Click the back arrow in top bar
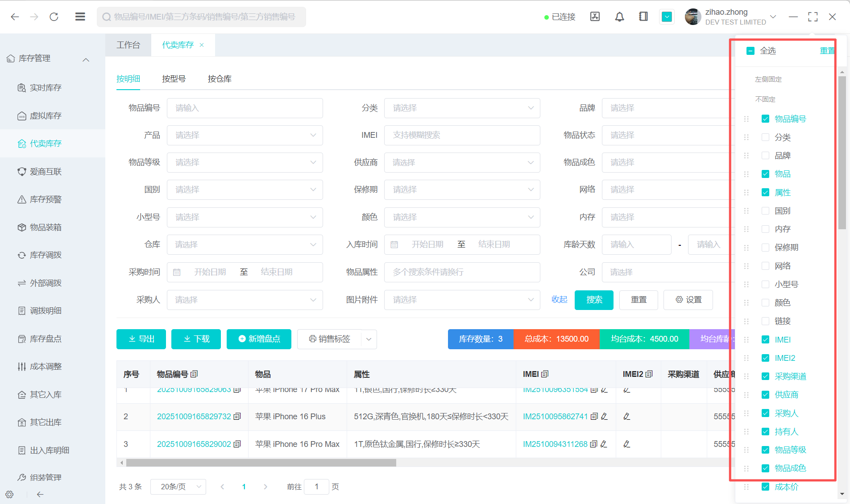The height and width of the screenshot is (504, 850). point(15,17)
